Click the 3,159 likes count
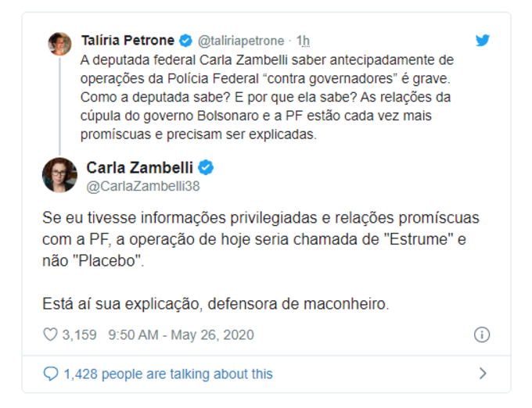532x408 pixels. (79, 335)
